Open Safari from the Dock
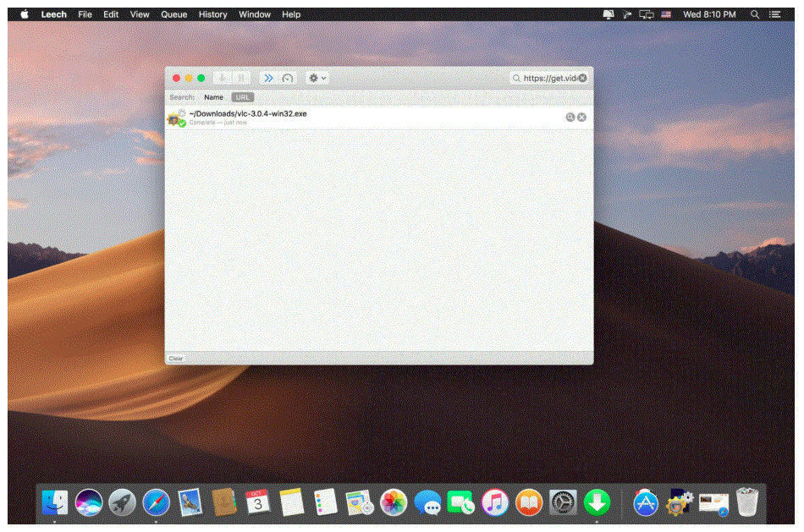This screenshot has height=532, width=804. [x=157, y=502]
